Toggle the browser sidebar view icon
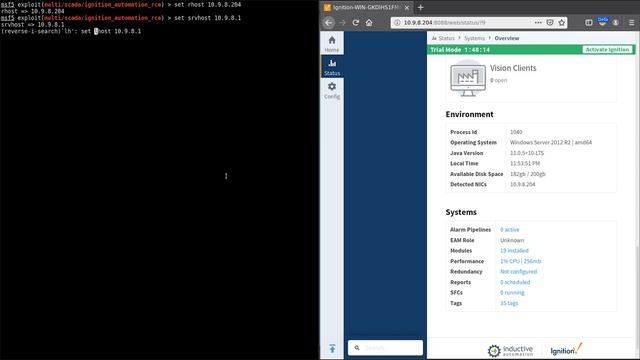Image resolution: width=640 pixels, height=360 pixels. (x=589, y=22)
